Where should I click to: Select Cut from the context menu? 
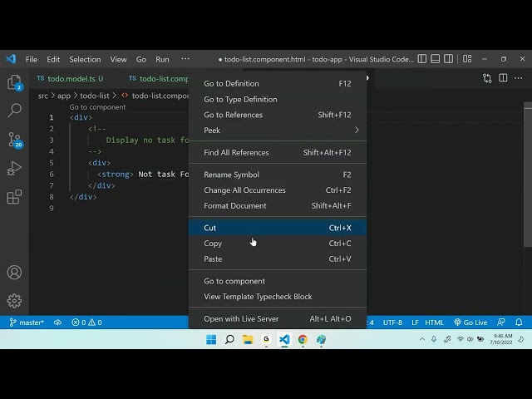pos(278,228)
